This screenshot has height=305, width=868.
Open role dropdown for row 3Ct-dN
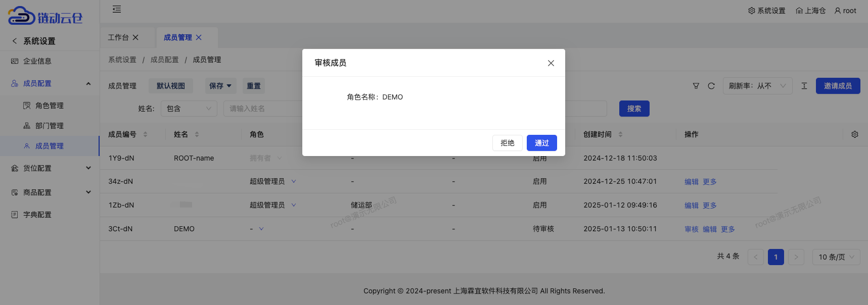coord(261,229)
